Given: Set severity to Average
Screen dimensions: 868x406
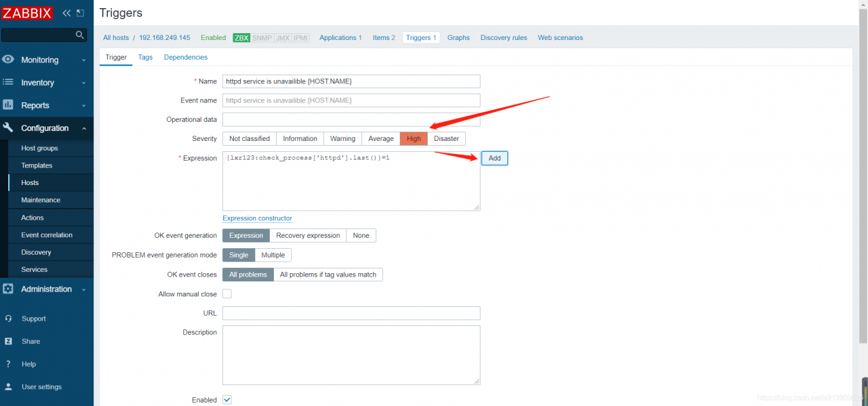Looking at the screenshot, I should coord(380,138).
